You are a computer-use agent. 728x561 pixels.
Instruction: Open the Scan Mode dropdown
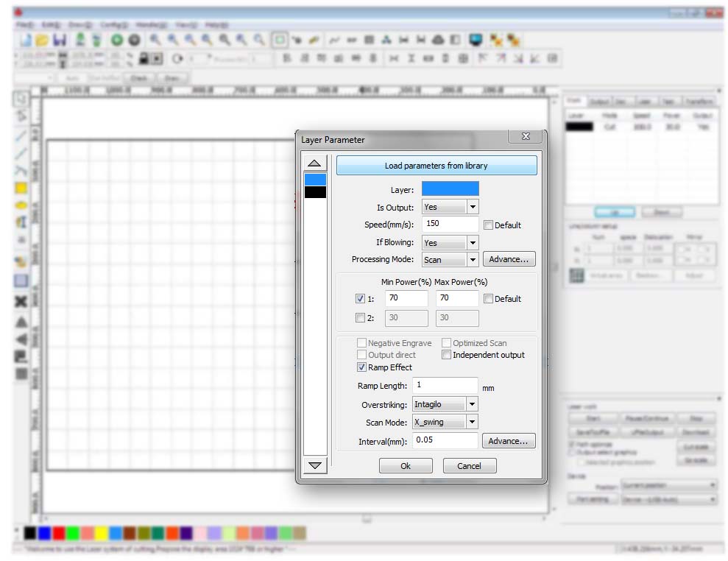(473, 422)
